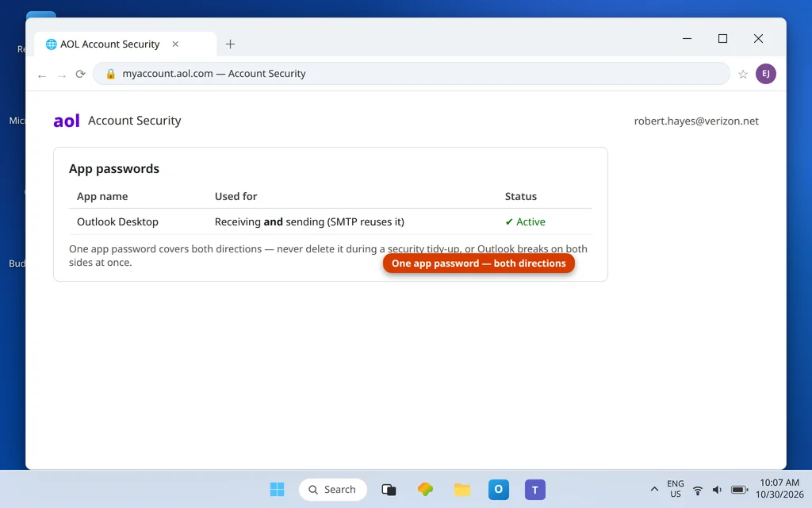
Task: Click the volume speaker icon
Action: [717, 490]
